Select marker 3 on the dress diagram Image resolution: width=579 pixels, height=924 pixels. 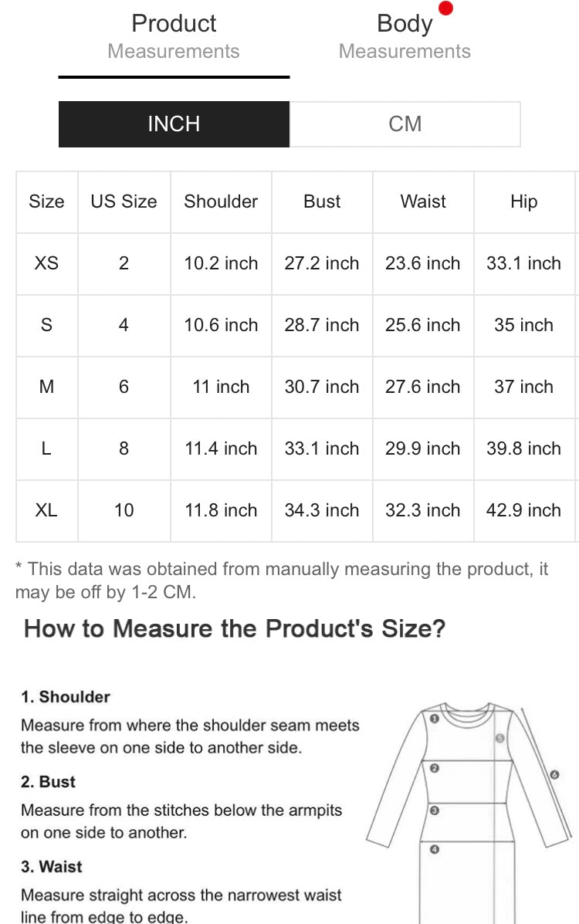click(x=434, y=811)
